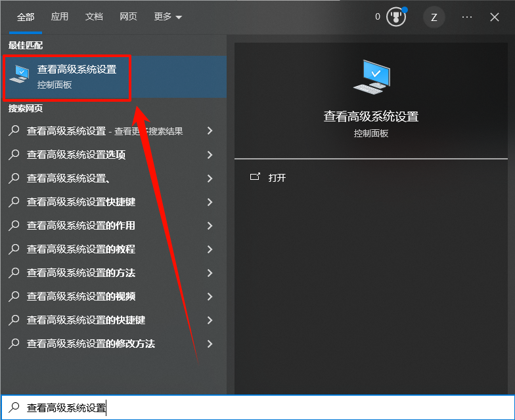Expand arrow for 查看更多搜索结果 suggestion
The height and width of the screenshot is (420, 515).
pos(210,131)
